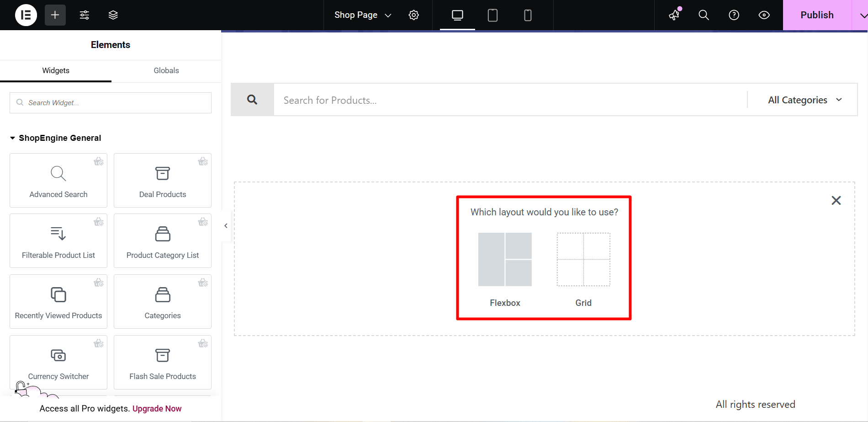Image resolution: width=868 pixels, height=422 pixels.
Task: Switch to mobile preview mode
Action: pos(528,15)
